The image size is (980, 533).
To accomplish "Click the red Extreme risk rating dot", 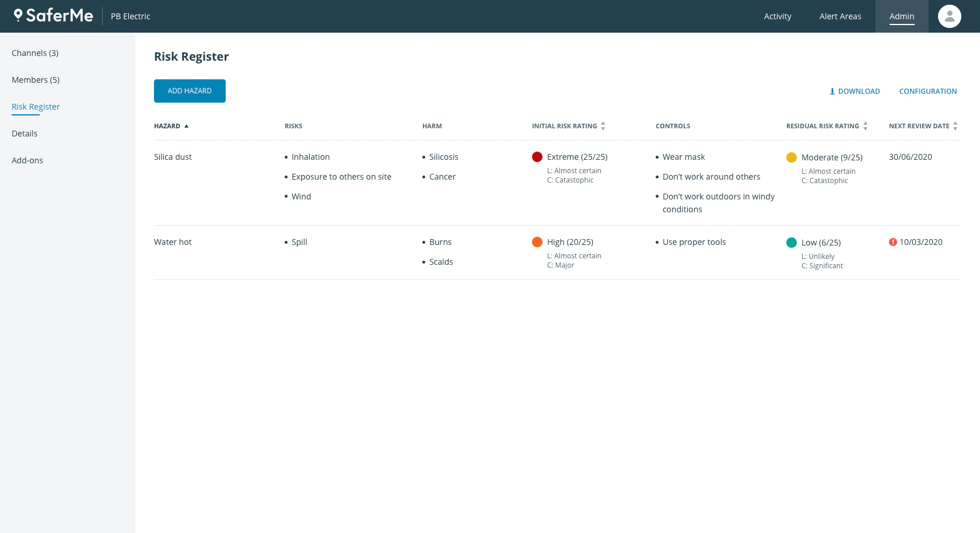I will click(x=537, y=157).
